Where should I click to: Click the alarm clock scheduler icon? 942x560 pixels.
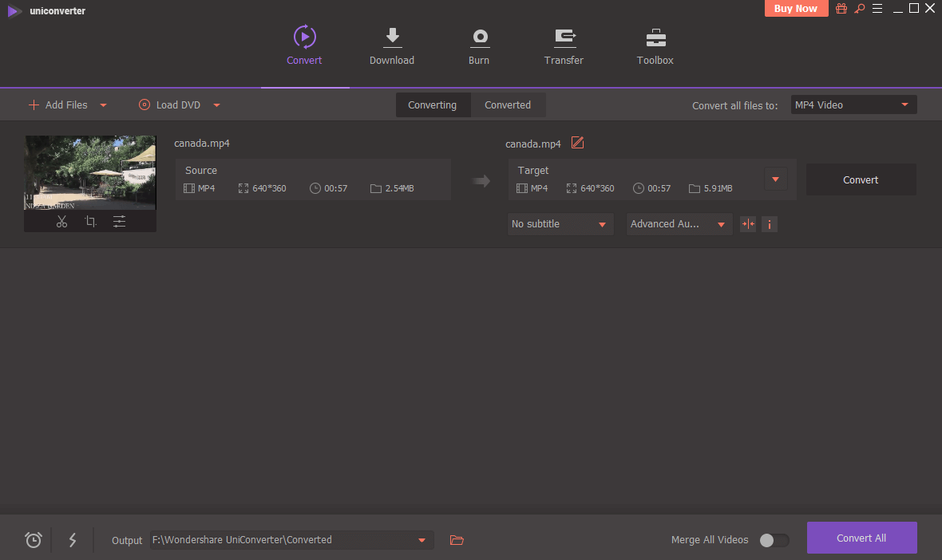coord(34,540)
